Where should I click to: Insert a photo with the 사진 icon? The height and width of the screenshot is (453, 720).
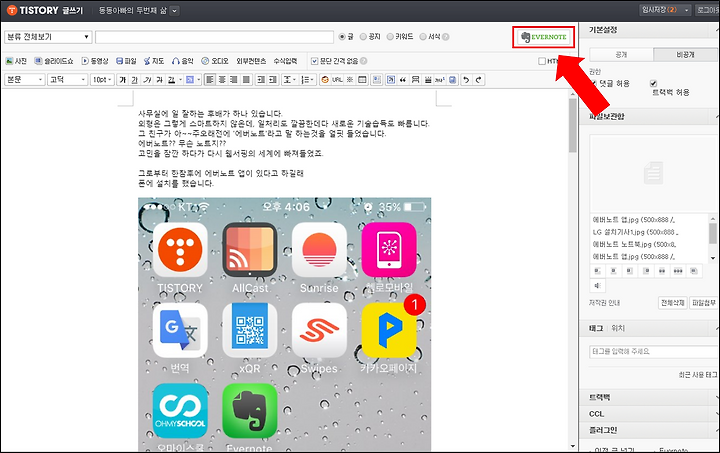(x=16, y=61)
